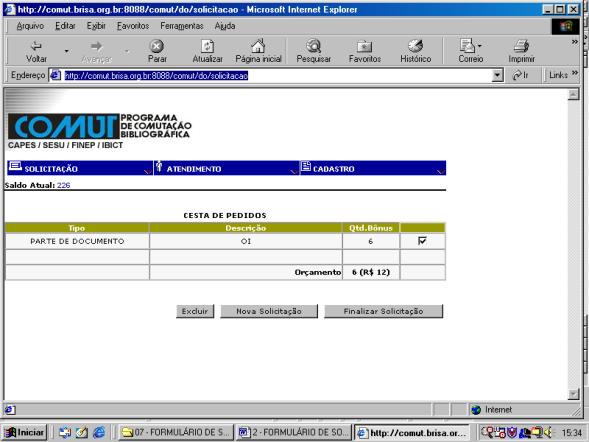The height and width of the screenshot is (442, 589).
Task: Click the Voltar back arrow icon
Action: 36,46
